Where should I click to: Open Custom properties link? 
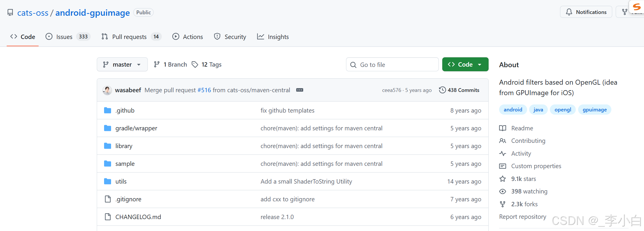click(x=530, y=166)
